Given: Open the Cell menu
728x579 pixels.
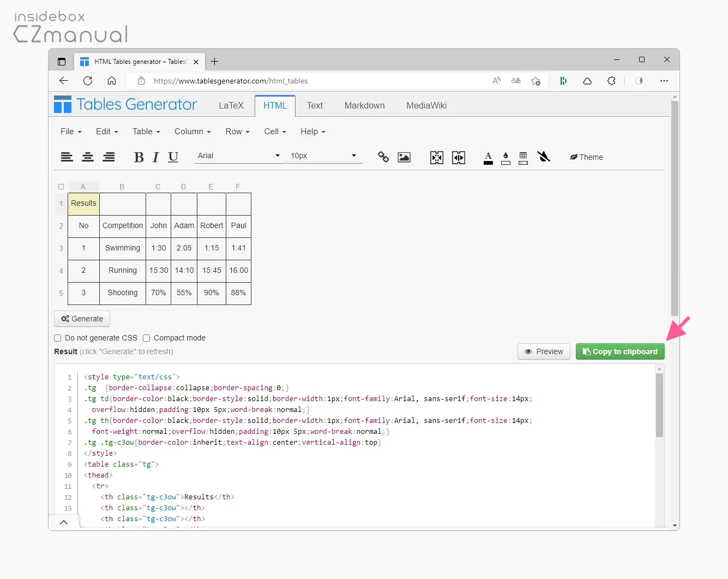Looking at the screenshot, I should (275, 132).
